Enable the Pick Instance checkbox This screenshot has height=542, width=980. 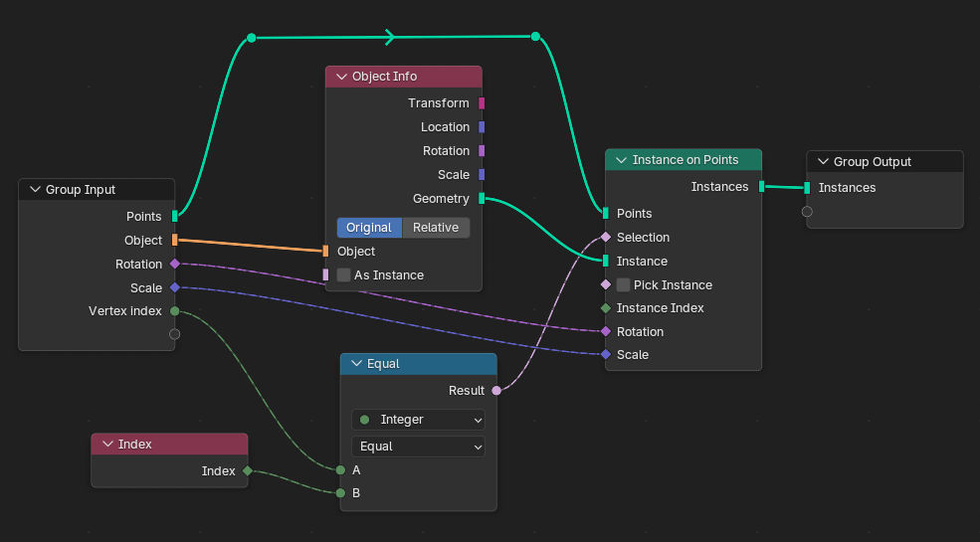coord(623,284)
